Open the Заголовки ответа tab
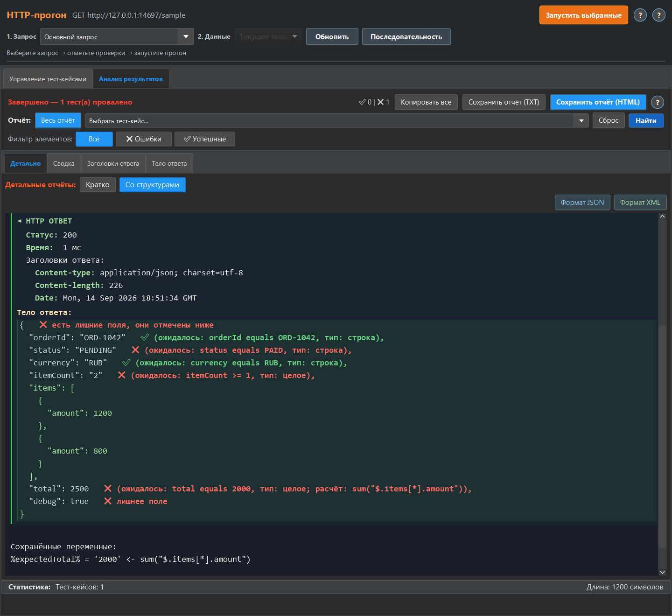 [113, 163]
